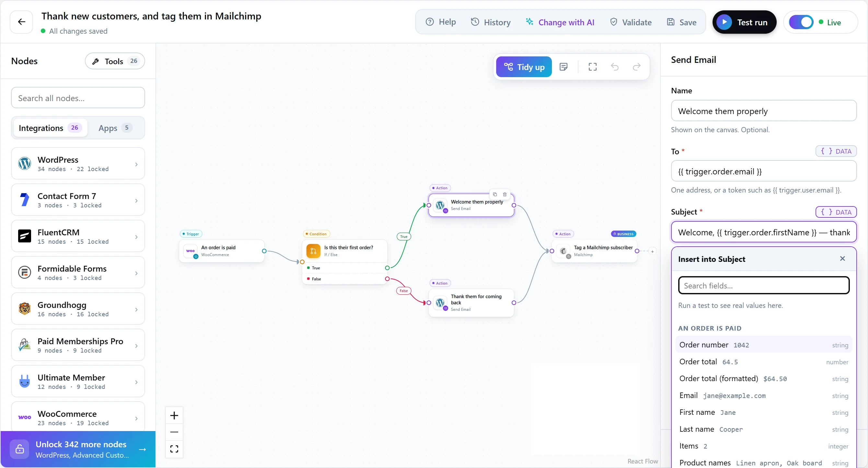
Task: Click the Validate button
Action: [631, 22]
